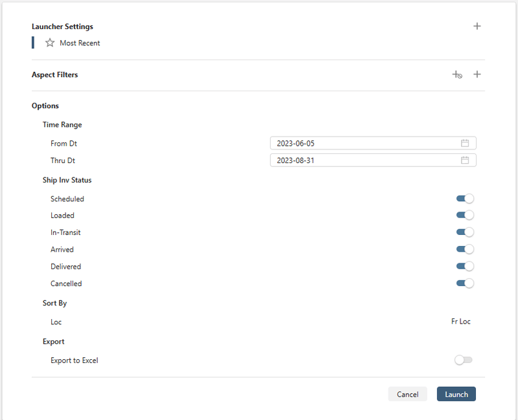The width and height of the screenshot is (518, 420).
Task: Click the plus icon in Launcher Settings
Action: coord(477,26)
